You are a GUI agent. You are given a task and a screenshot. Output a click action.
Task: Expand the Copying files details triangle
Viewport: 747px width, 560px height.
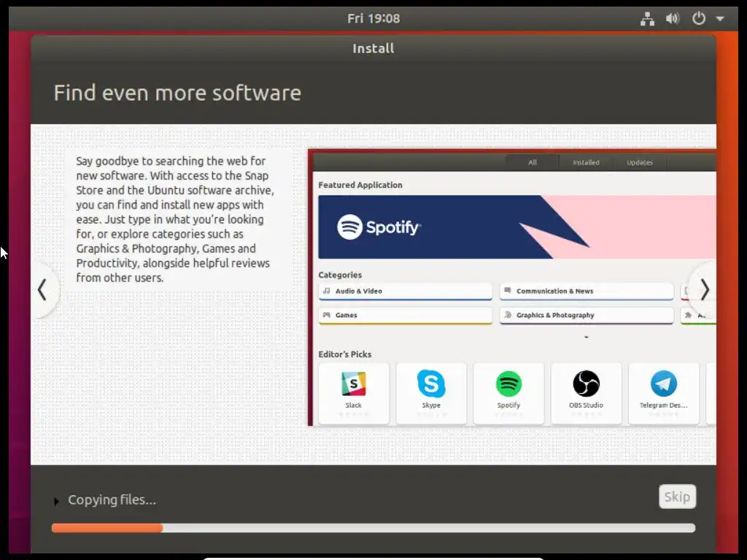56,501
